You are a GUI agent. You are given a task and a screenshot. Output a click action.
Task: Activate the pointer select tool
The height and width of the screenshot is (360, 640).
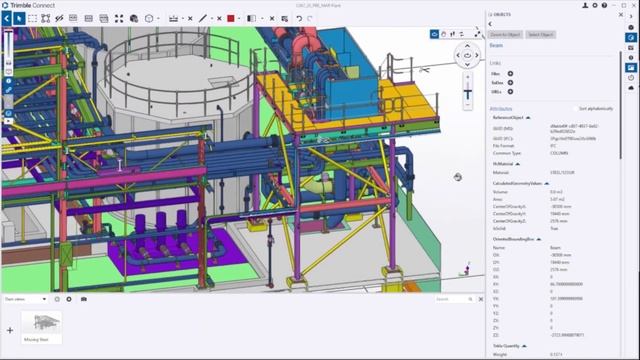pyautogui.click(x=19, y=18)
